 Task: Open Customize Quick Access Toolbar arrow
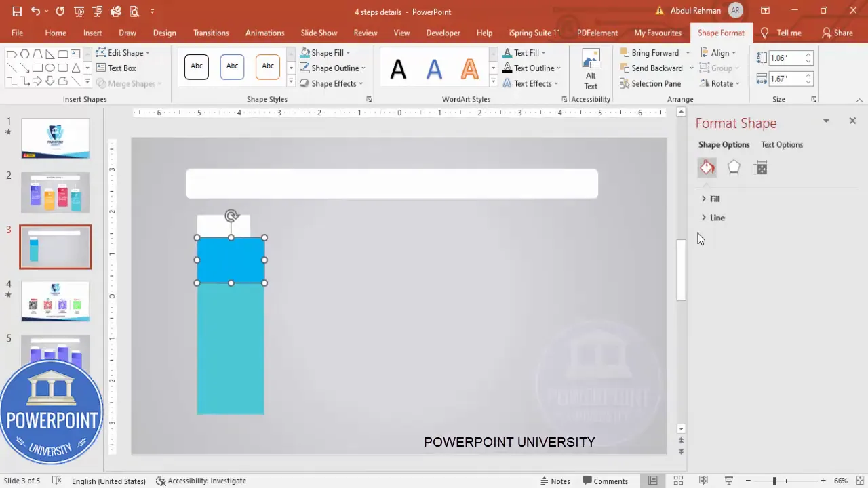[152, 12]
